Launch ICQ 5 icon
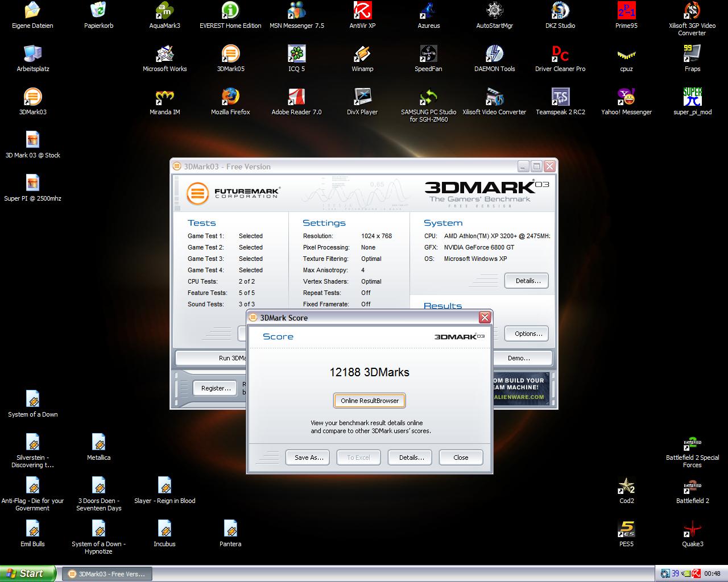Screen dimensions: 728x582 296,59
